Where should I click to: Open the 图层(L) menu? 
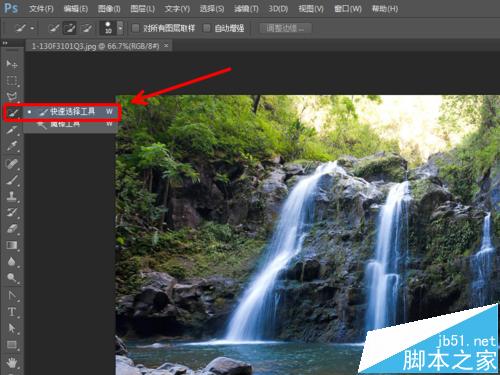pos(142,9)
